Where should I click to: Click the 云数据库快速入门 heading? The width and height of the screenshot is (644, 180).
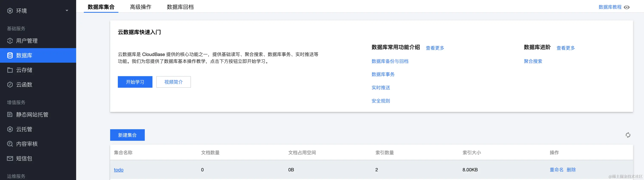coord(139,32)
